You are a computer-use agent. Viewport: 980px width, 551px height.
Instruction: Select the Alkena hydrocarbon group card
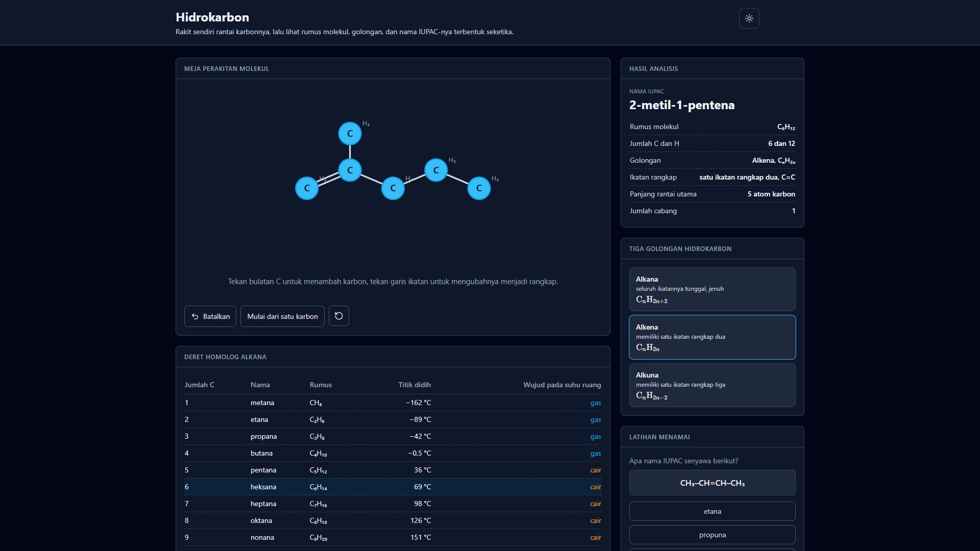click(712, 337)
